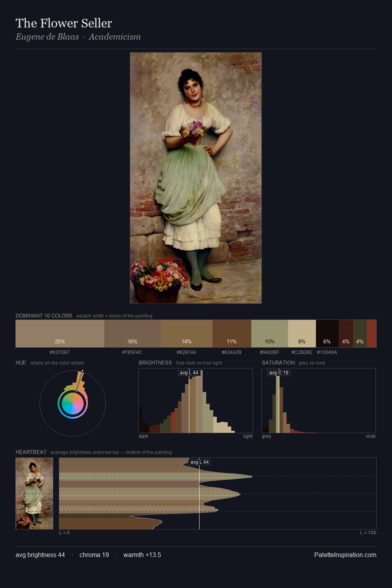Click the rust red swatch at palette end
This screenshot has height=588, width=392.
372,334
